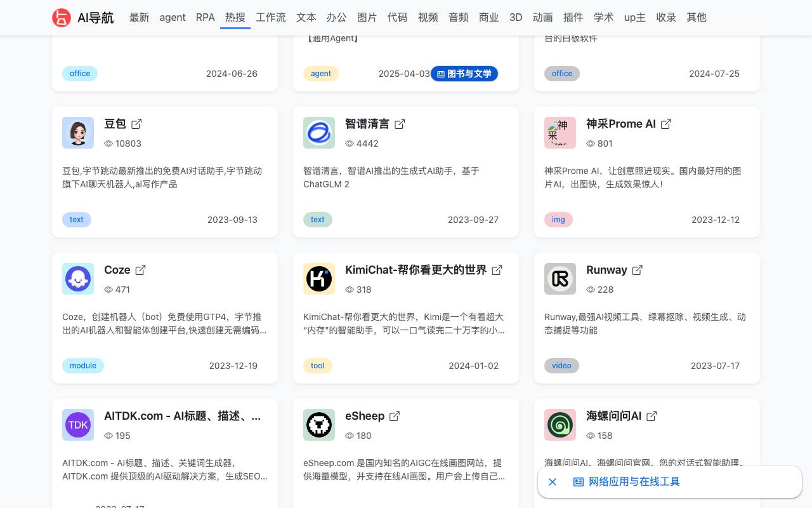Open the 视频 nav tab

[428, 18]
